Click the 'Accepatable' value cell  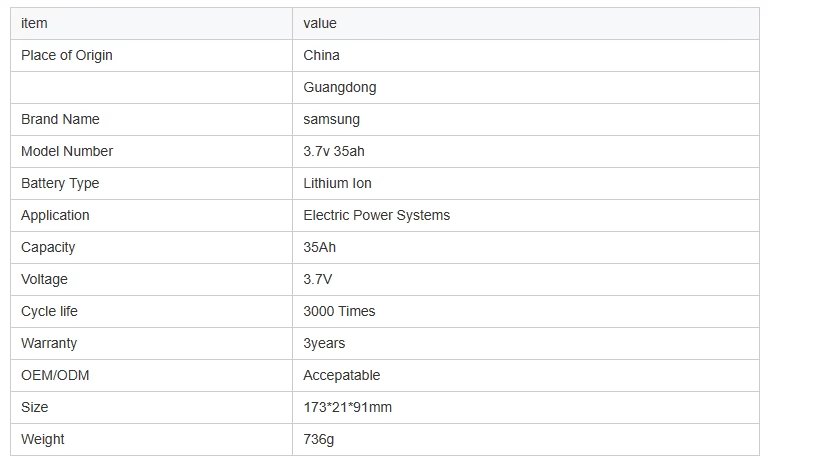526,376
